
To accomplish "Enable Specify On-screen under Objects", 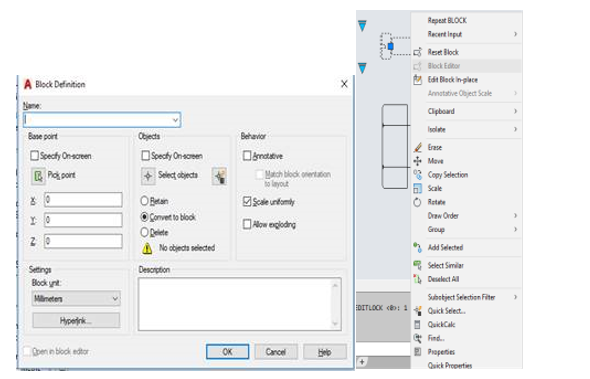I will click(146, 155).
